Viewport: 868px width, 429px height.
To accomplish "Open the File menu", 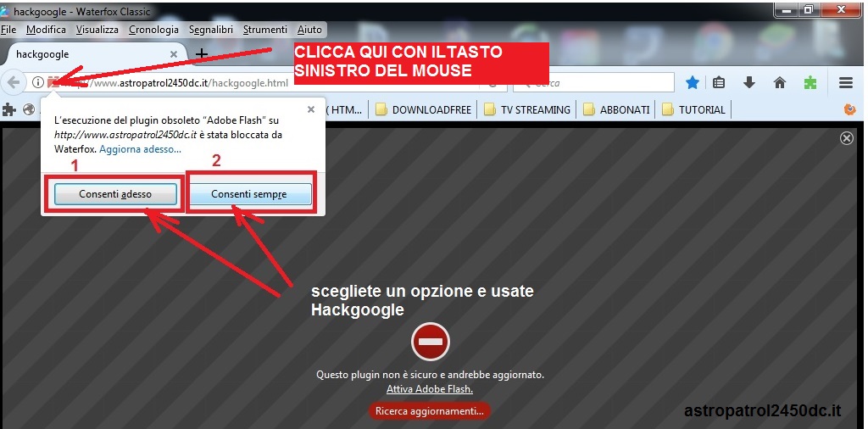I will [8, 30].
